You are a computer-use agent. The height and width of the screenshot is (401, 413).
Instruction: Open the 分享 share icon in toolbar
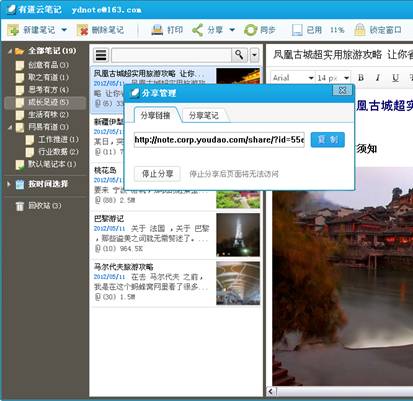coord(198,30)
